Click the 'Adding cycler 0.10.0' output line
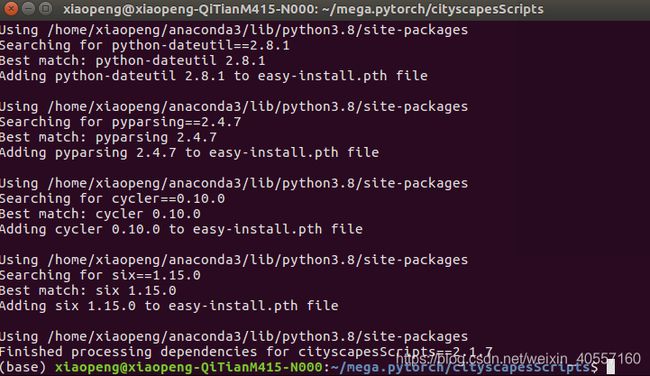 pyautogui.click(x=182, y=229)
